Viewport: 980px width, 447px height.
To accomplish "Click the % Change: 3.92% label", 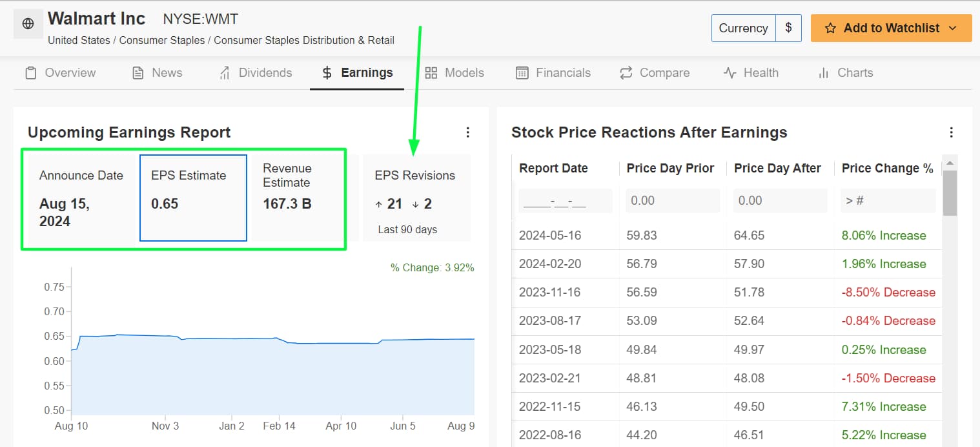I will 433,267.
